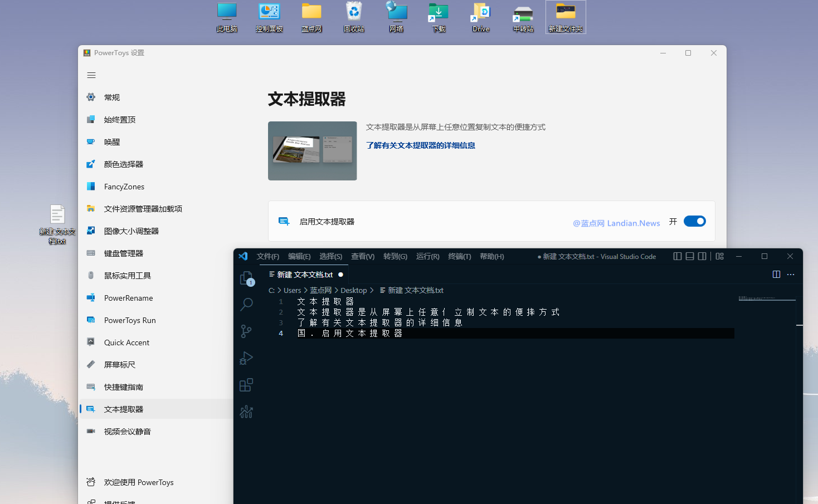This screenshot has width=818, height=504.
Task: Open 快捷键指南 page in sidebar
Action: click(x=155, y=387)
